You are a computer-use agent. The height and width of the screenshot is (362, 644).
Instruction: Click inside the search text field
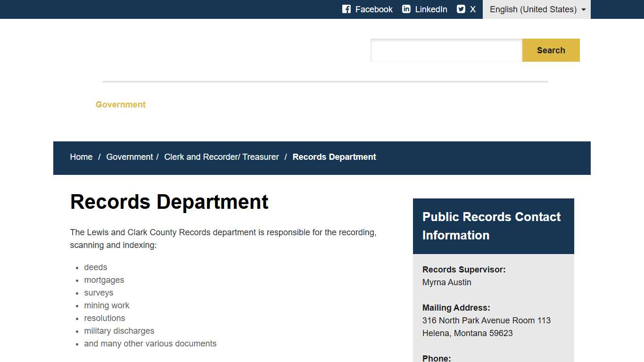(446, 50)
